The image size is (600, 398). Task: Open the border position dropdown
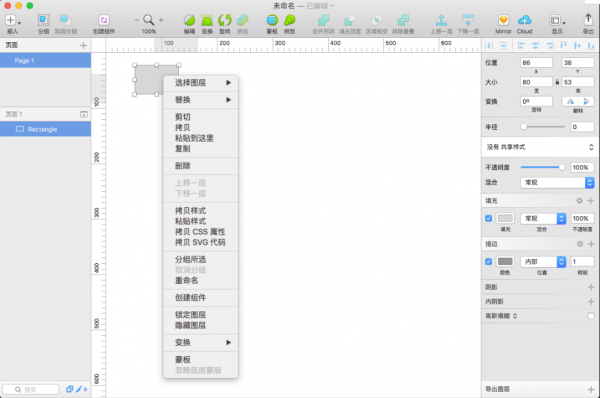click(x=543, y=262)
